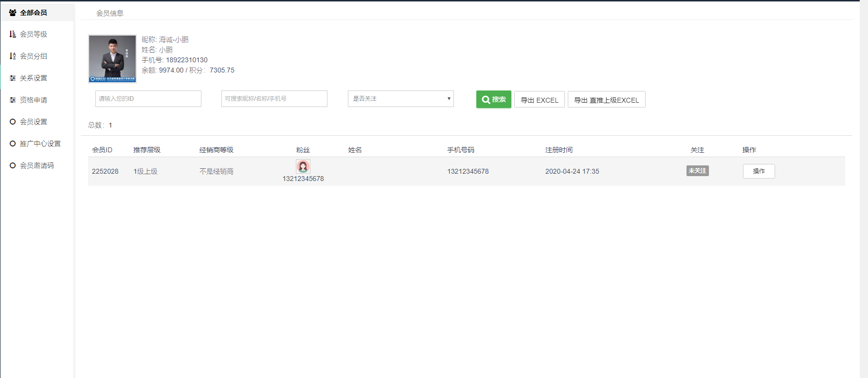Click the sort icon beside 会员分组
This screenshot has width=868, height=378.
[13, 56]
